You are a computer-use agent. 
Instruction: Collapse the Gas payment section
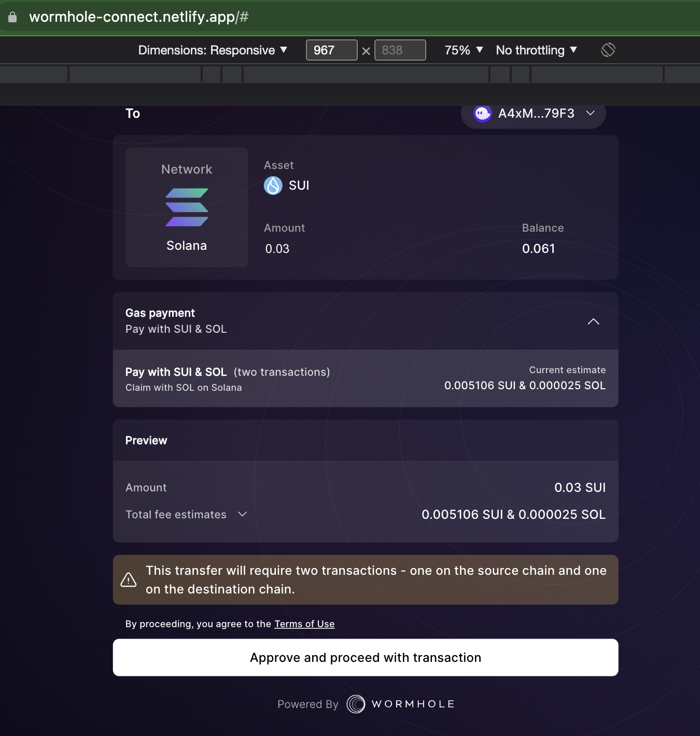594,321
